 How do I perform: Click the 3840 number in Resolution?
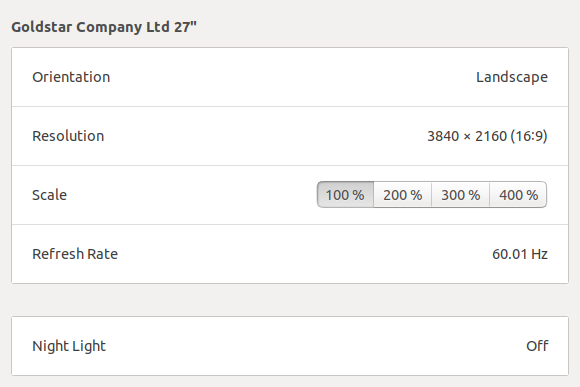[443, 136]
